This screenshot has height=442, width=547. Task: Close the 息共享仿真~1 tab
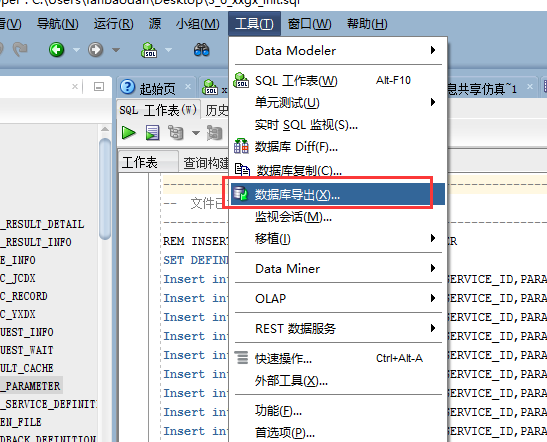(530, 86)
